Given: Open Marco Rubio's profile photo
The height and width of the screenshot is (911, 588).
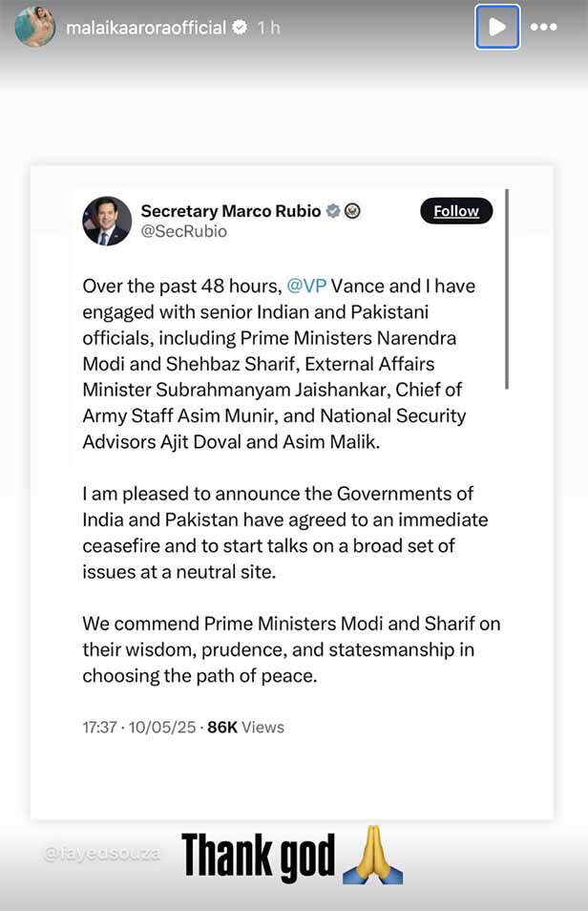Looking at the screenshot, I should (107, 221).
